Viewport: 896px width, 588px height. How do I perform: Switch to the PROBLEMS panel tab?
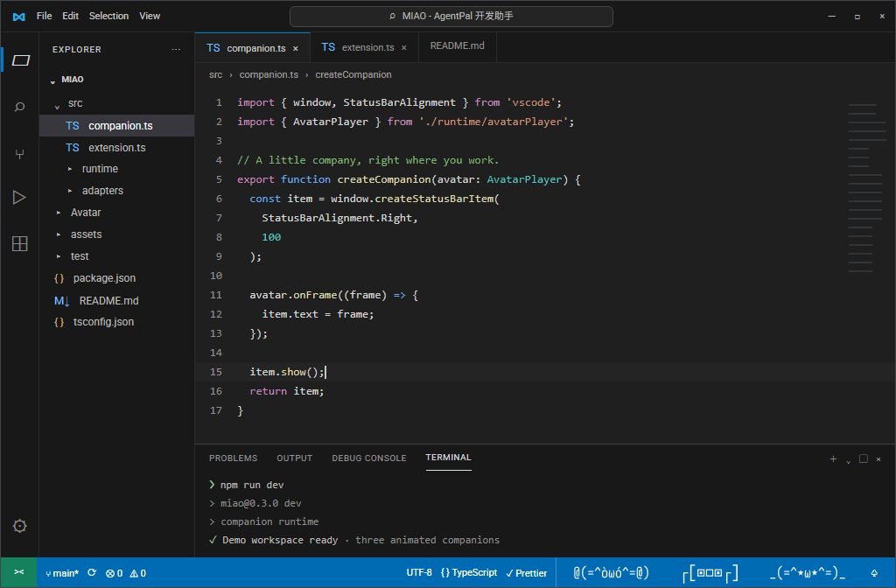point(233,458)
